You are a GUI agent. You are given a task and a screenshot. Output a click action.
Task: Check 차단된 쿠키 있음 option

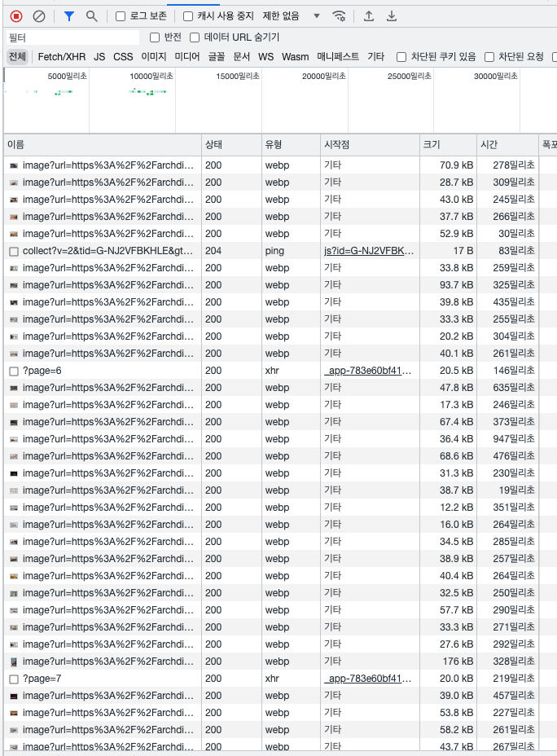401,57
